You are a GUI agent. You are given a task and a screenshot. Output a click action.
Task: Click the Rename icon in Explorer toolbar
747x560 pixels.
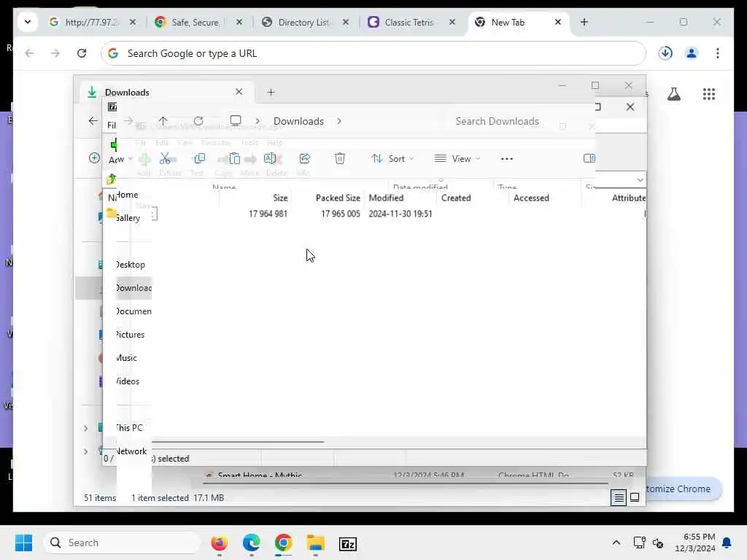tap(270, 158)
